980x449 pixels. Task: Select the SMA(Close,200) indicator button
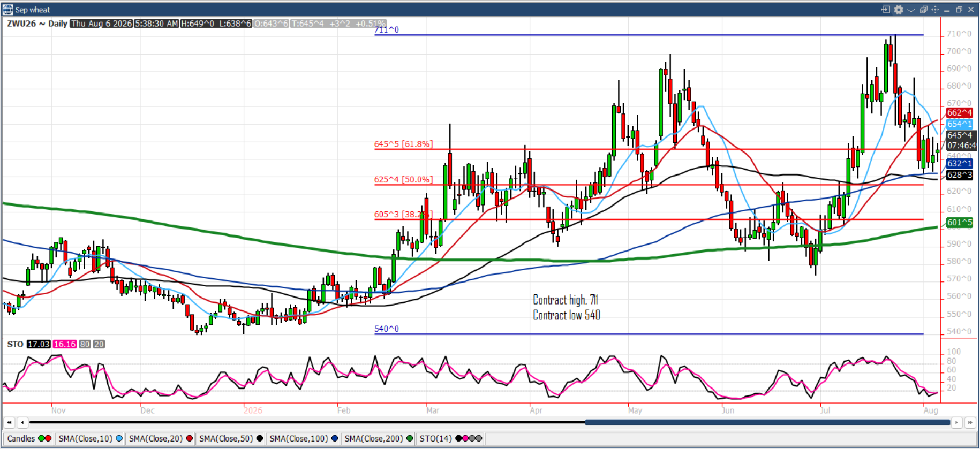tap(379, 439)
